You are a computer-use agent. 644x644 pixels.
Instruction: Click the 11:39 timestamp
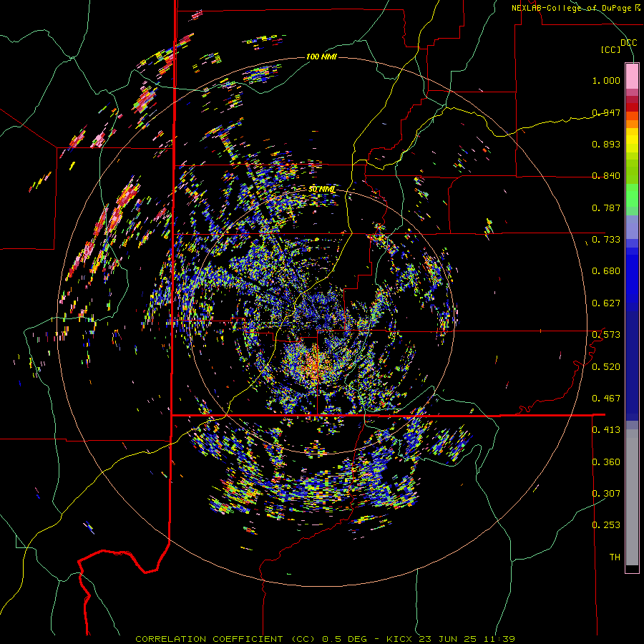point(499,639)
